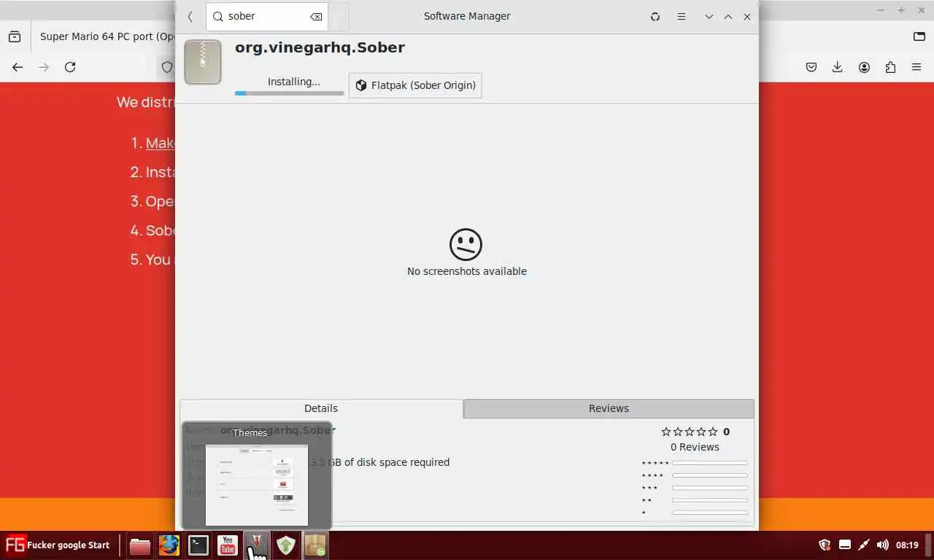Click the '0 Reviews' text
Viewport: 934px width, 560px height.
click(x=695, y=447)
